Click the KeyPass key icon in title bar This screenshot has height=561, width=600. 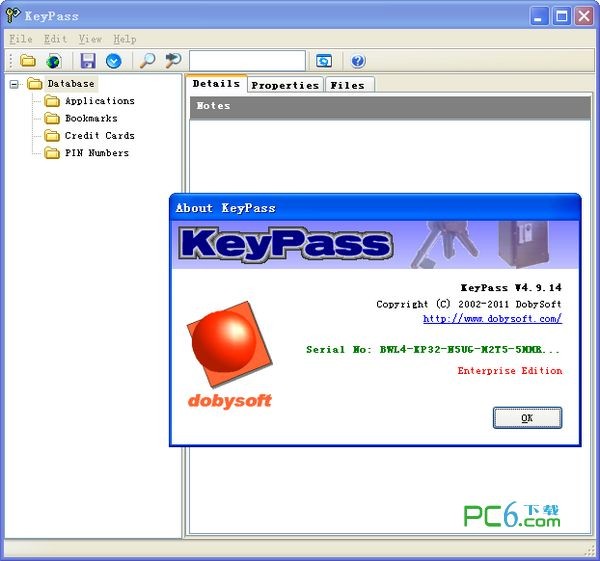click(x=13, y=15)
